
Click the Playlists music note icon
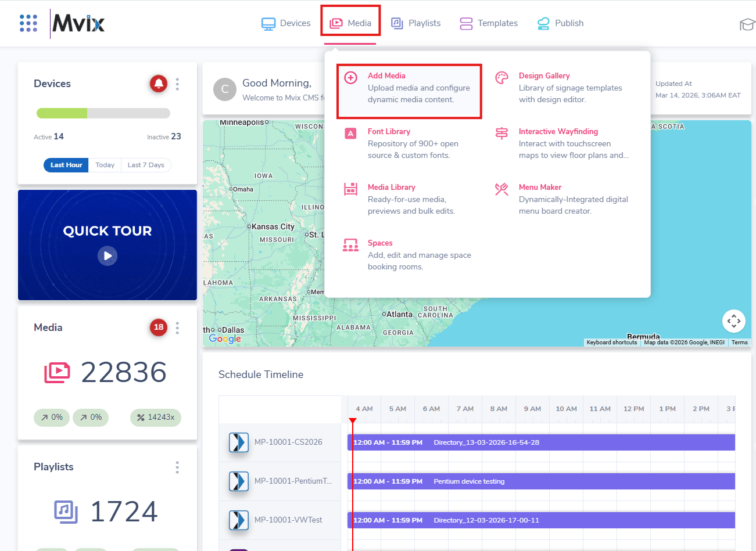[x=66, y=512]
